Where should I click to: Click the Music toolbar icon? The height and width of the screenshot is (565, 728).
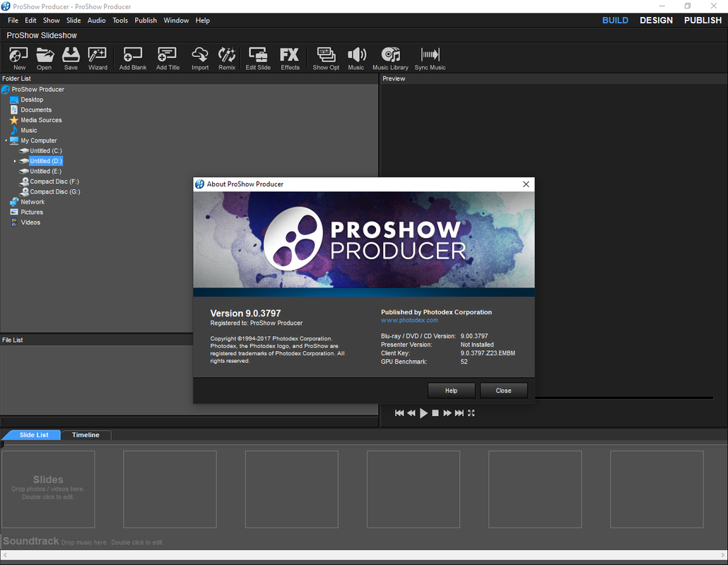pos(356,59)
